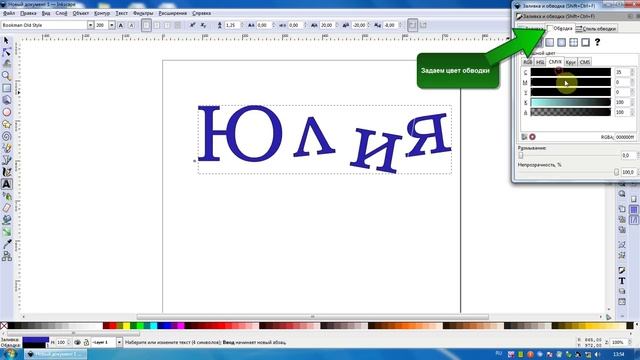Select the 3D Box tool
The image size is (640, 360).
6,100
